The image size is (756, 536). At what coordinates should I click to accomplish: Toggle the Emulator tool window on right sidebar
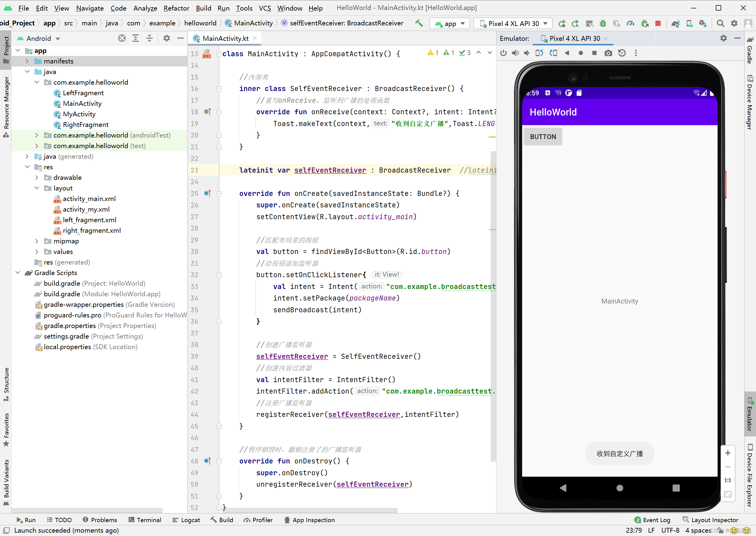750,414
